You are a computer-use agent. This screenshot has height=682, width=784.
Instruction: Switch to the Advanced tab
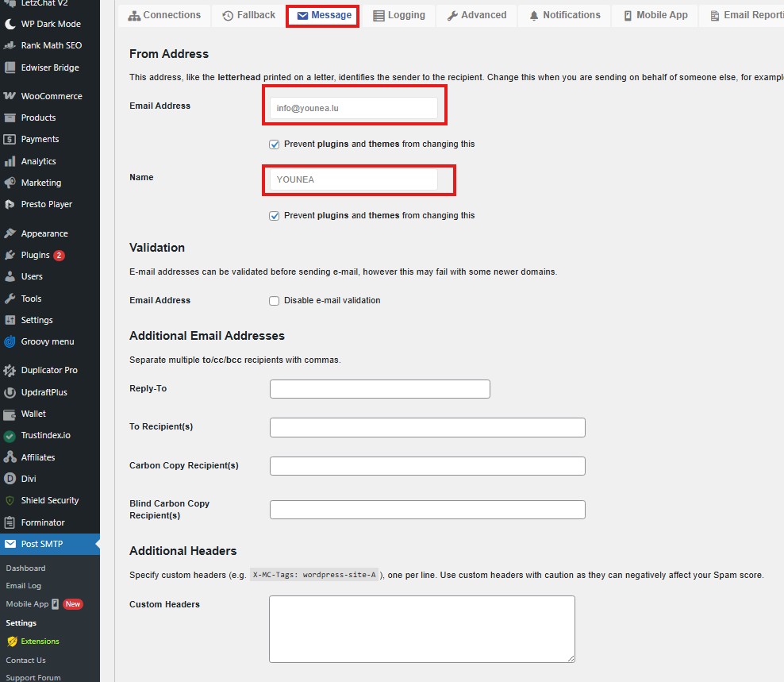pos(476,15)
